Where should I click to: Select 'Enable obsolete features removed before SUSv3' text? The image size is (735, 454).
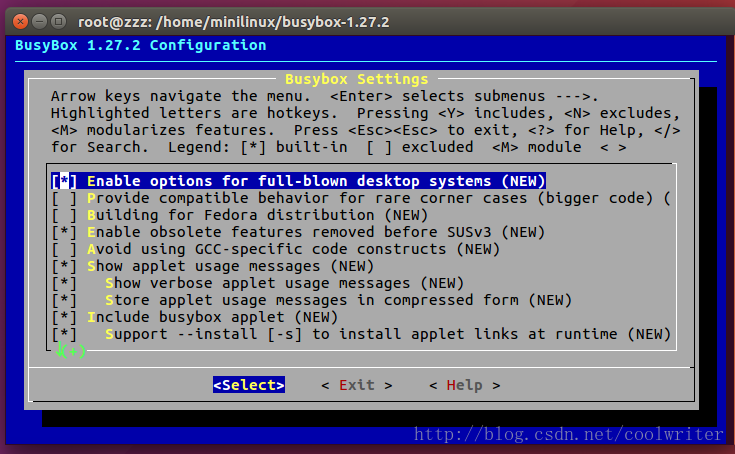click(x=316, y=232)
